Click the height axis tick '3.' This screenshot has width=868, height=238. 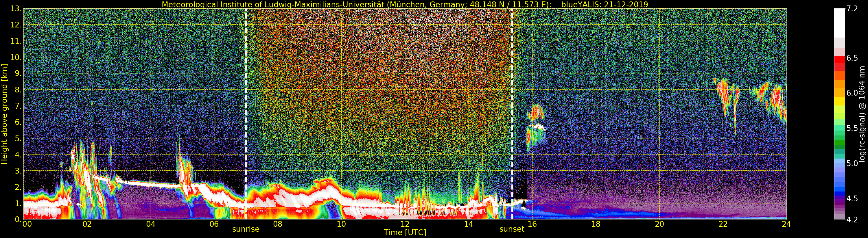pyautogui.click(x=18, y=171)
